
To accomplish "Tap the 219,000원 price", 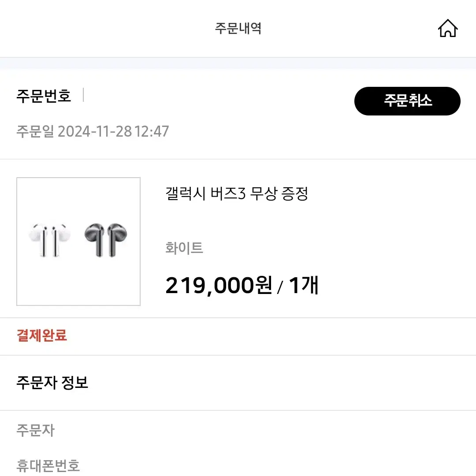I will click(x=219, y=285).
